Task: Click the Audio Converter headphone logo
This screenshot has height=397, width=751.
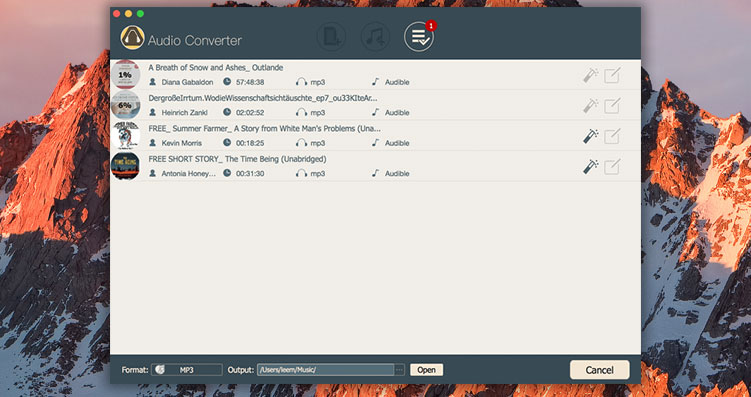Action: pyautogui.click(x=133, y=37)
